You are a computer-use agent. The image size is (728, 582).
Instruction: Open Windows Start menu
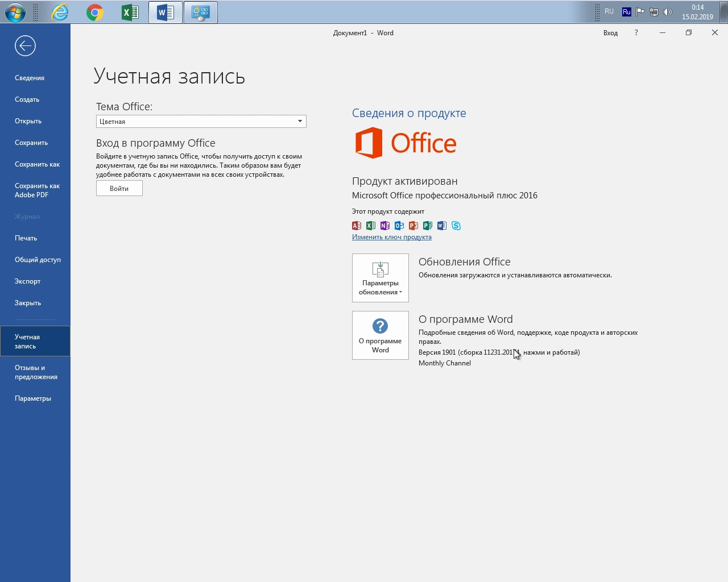[x=15, y=12]
